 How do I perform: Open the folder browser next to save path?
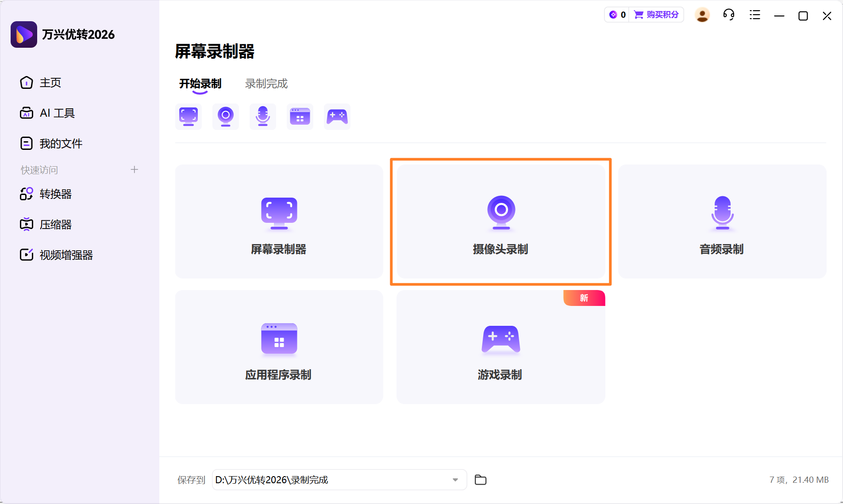pyautogui.click(x=480, y=480)
